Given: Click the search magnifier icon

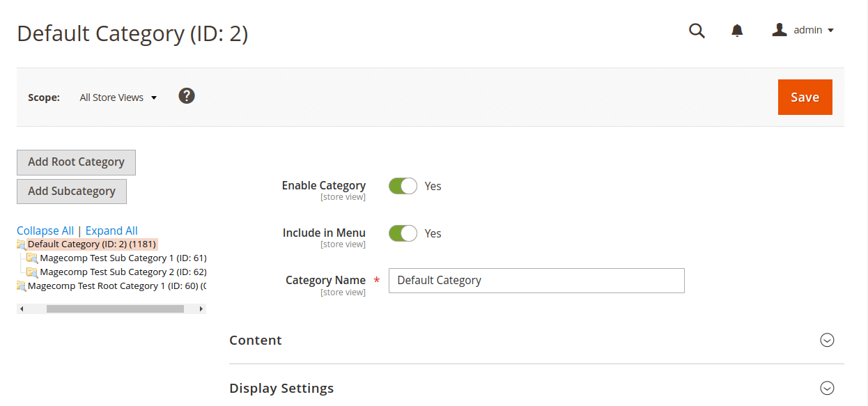Looking at the screenshot, I should coord(697,31).
